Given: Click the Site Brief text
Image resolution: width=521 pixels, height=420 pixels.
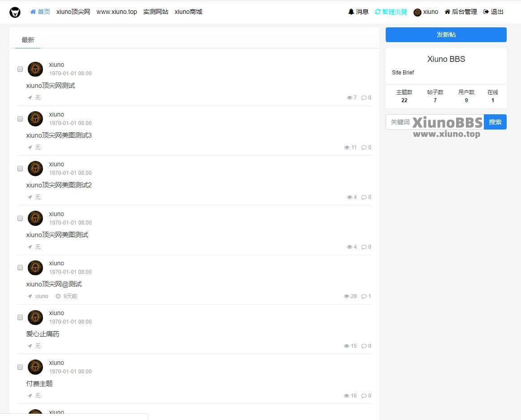Looking at the screenshot, I should (403, 73).
